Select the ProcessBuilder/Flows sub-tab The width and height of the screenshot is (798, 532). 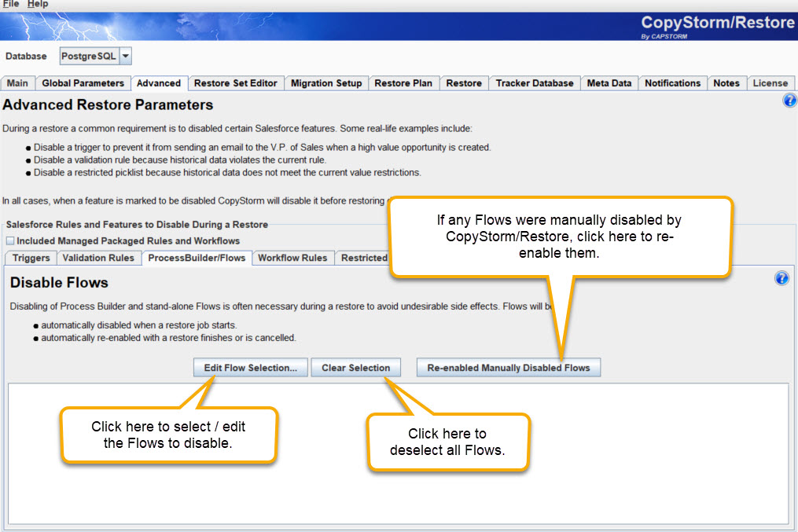197,258
